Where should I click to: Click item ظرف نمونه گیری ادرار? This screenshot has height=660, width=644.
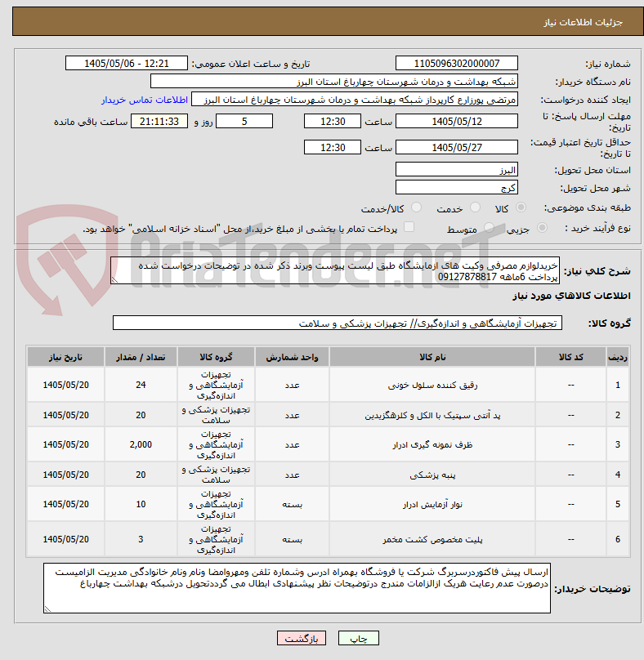[432, 444]
